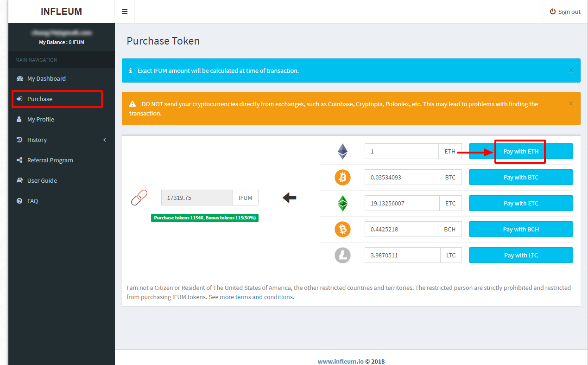Click the grey Litecoin logo

342,255
